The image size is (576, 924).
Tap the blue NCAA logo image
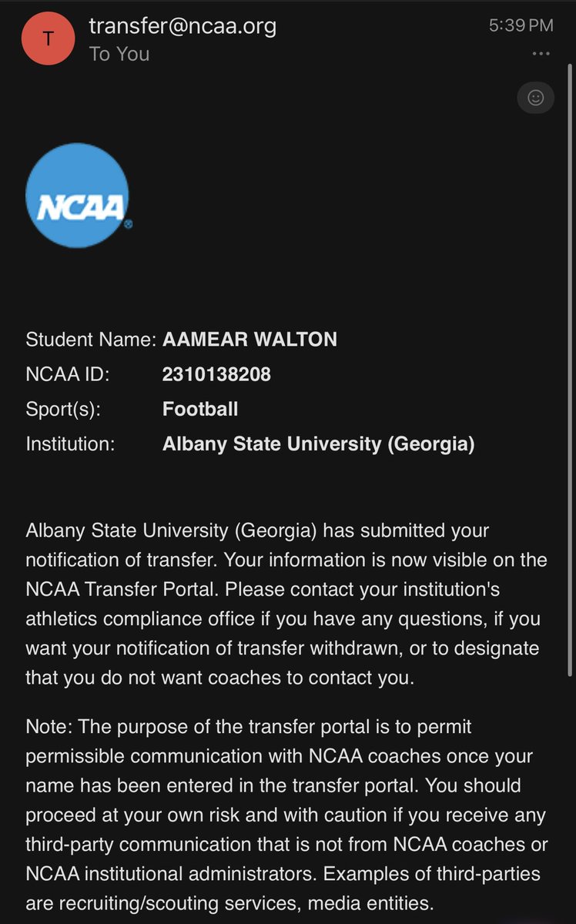(77, 196)
